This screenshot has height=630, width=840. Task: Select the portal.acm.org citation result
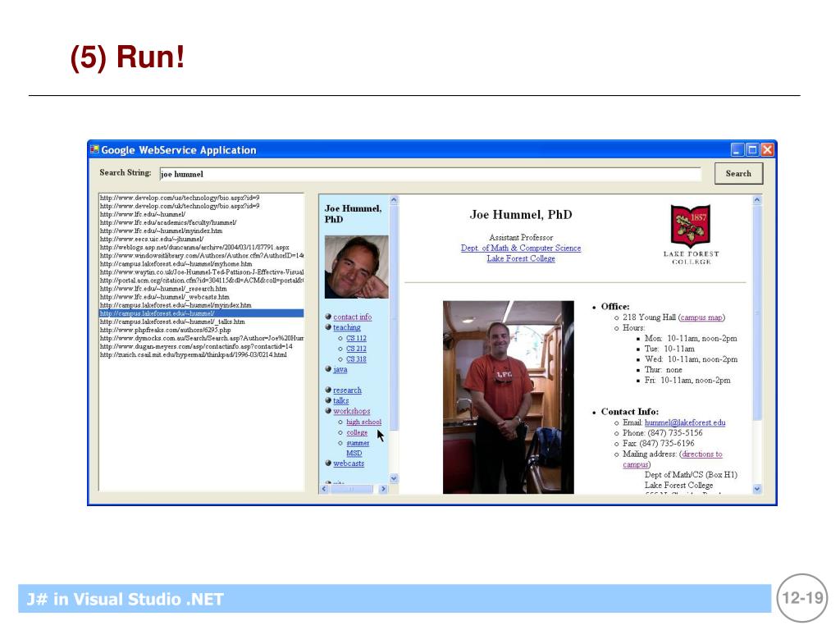point(202,281)
